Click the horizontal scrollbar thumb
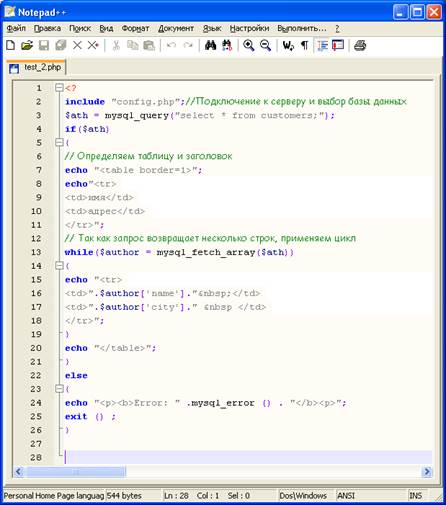This screenshot has height=505, width=446. 76,472
